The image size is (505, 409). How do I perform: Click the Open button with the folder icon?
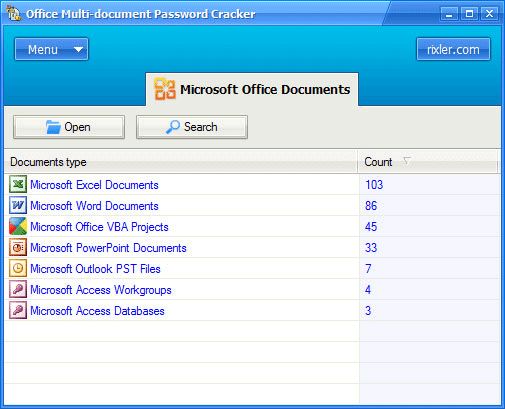coord(69,127)
